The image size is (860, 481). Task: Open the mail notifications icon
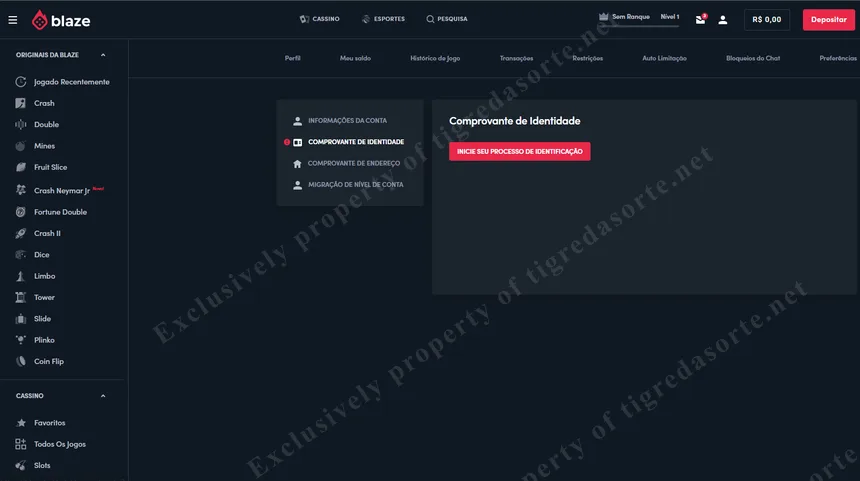point(700,20)
